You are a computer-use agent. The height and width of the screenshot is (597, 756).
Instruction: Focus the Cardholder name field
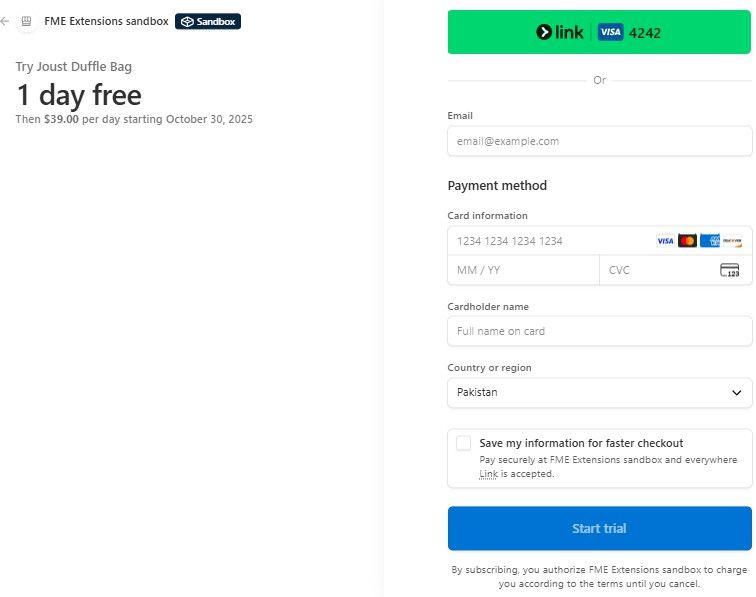(x=599, y=331)
